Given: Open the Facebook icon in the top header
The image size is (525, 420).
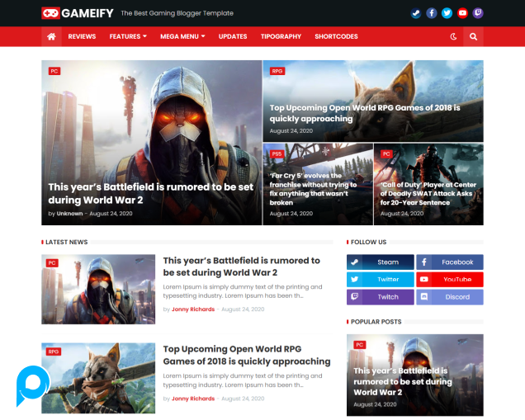Looking at the screenshot, I should [x=431, y=13].
